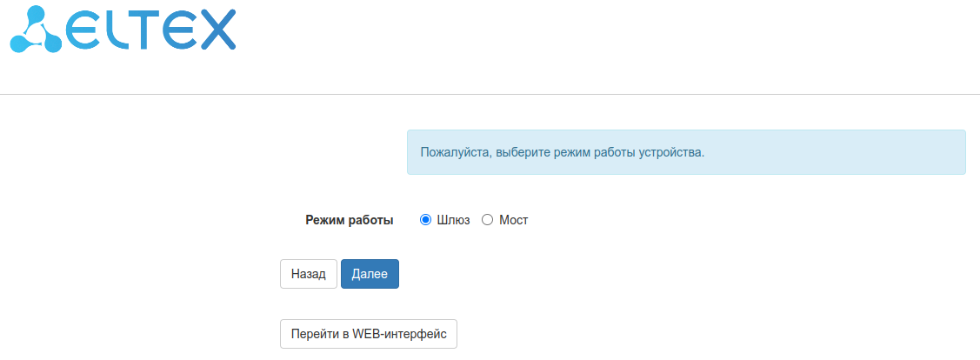Click the letter X in the ELTEX logo
980x360 pixels.
(219, 30)
